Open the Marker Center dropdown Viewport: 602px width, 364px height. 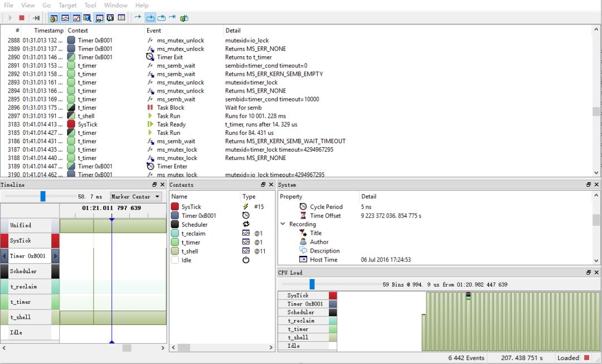(x=137, y=196)
